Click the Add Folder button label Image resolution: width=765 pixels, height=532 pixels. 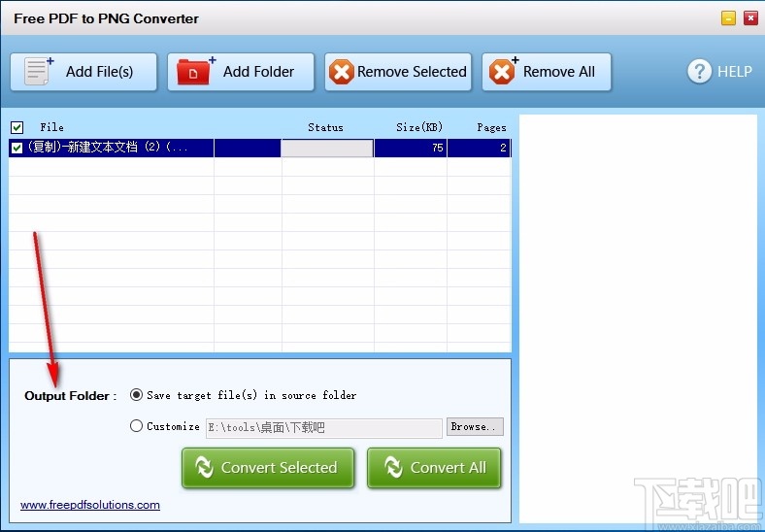pyautogui.click(x=258, y=72)
